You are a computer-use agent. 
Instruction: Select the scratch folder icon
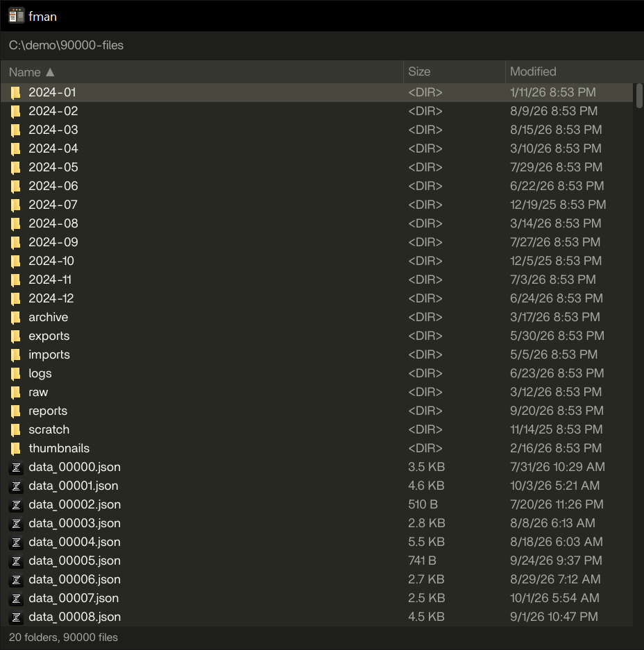(15, 429)
